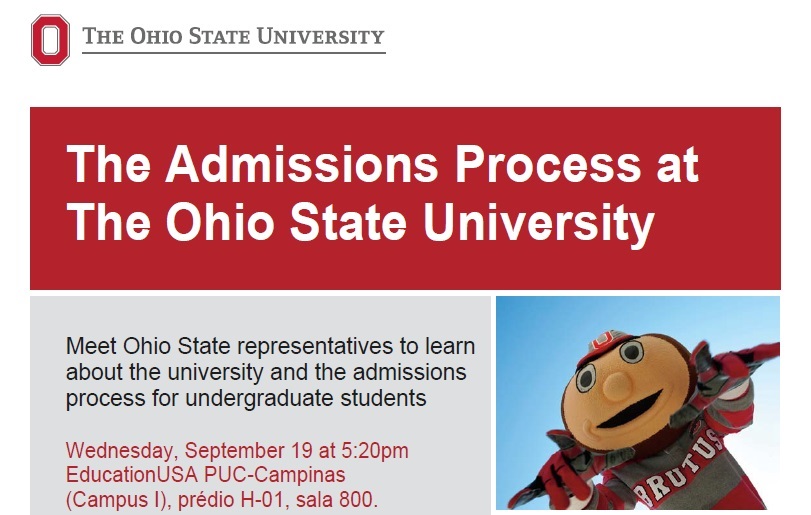This screenshot has width=811, height=515.
Task: Click "about the university and the admissions" line
Action: pyautogui.click(x=266, y=372)
